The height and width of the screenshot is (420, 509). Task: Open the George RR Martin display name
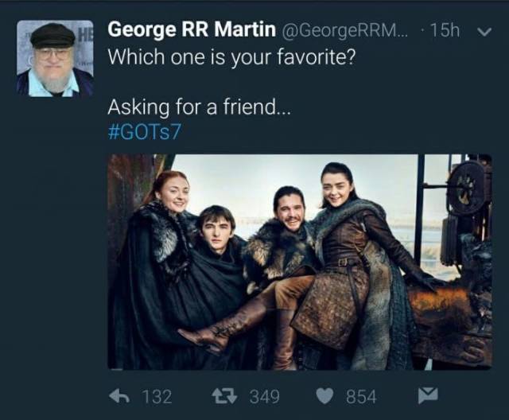tap(191, 30)
